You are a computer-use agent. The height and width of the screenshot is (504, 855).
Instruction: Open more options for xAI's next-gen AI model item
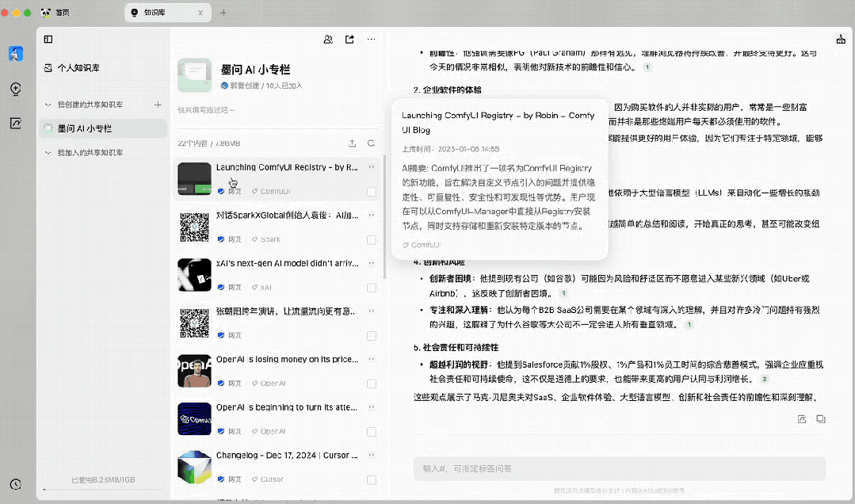(372, 263)
